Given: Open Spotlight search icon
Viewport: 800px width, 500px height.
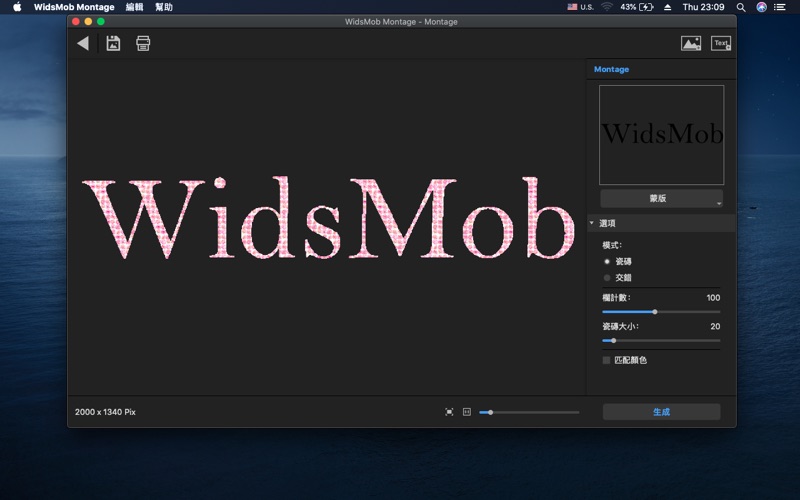Looking at the screenshot, I should [x=741, y=7].
